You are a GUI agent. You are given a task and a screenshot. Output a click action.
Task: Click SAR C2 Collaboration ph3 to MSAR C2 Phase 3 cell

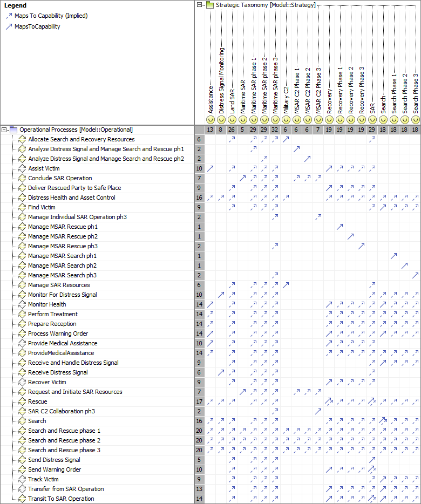[x=318, y=411]
